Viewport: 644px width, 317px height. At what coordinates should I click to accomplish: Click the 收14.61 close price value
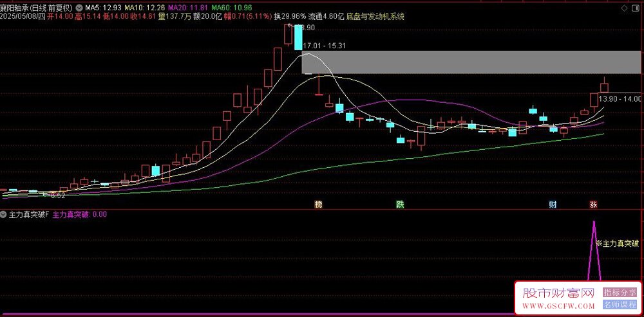tap(144, 17)
